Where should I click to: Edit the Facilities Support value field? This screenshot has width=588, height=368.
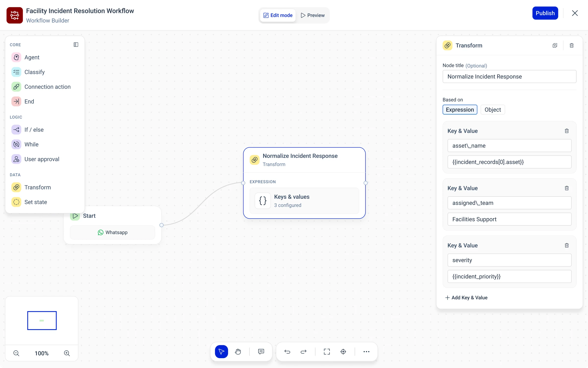[509, 219]
